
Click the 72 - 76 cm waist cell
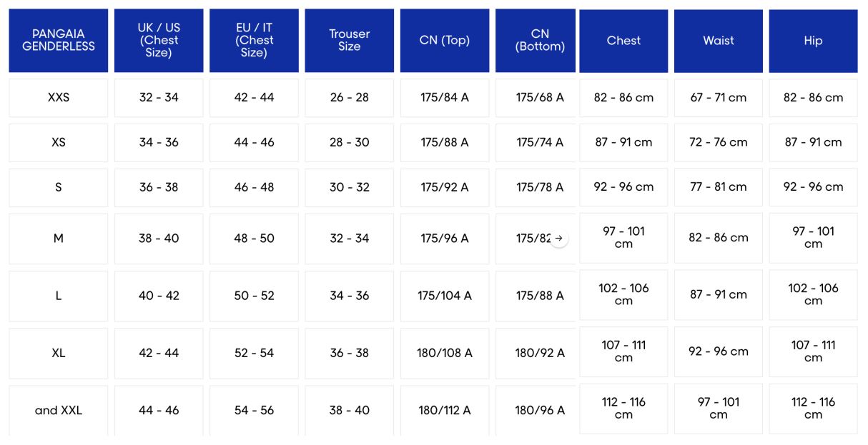[x=719, y=142]
